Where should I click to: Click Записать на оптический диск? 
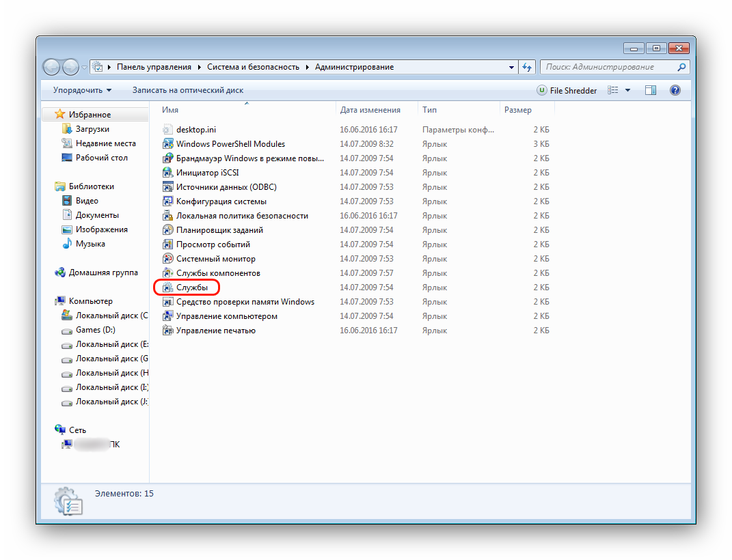click(x=187, y=90)
